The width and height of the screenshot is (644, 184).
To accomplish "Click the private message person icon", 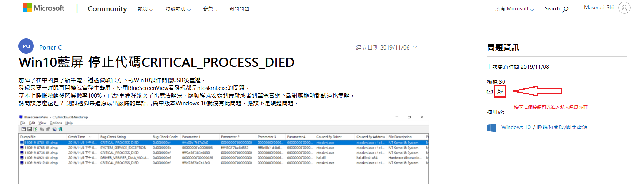I will [500, 91].
